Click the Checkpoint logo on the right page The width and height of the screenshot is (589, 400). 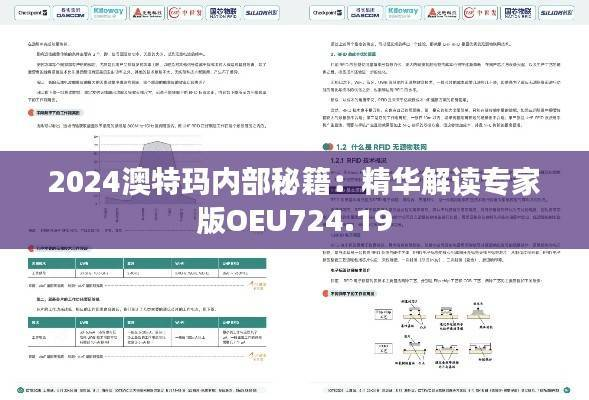[328, 13]
